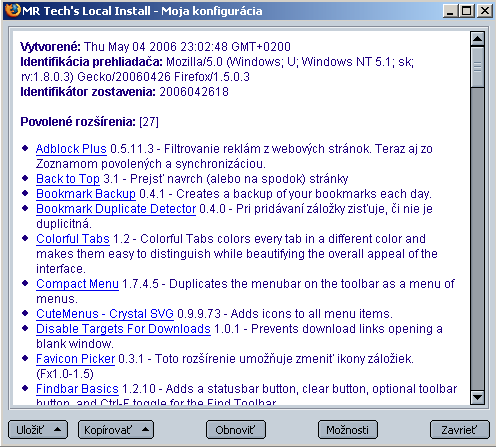496x447 pixels.
Task: Expand the Kopírovať button dropdown arrow
Action: point(145,429)
